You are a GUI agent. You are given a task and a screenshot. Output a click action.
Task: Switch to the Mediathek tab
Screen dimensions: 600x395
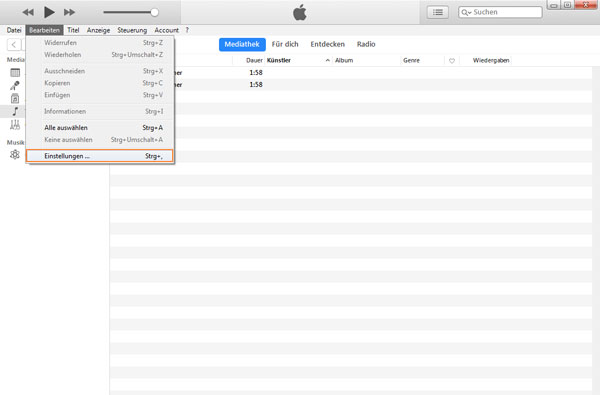242,44
